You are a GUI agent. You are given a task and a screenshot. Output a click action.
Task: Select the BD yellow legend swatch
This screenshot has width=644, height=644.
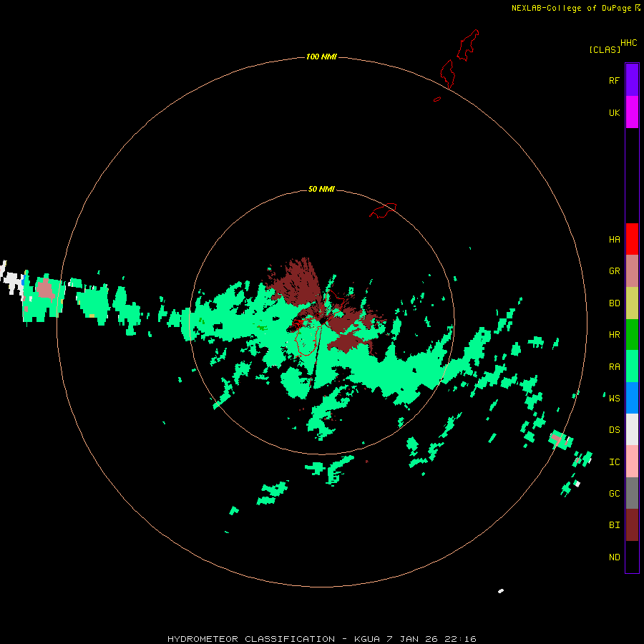pyautogui.click(x=632, y=303)
